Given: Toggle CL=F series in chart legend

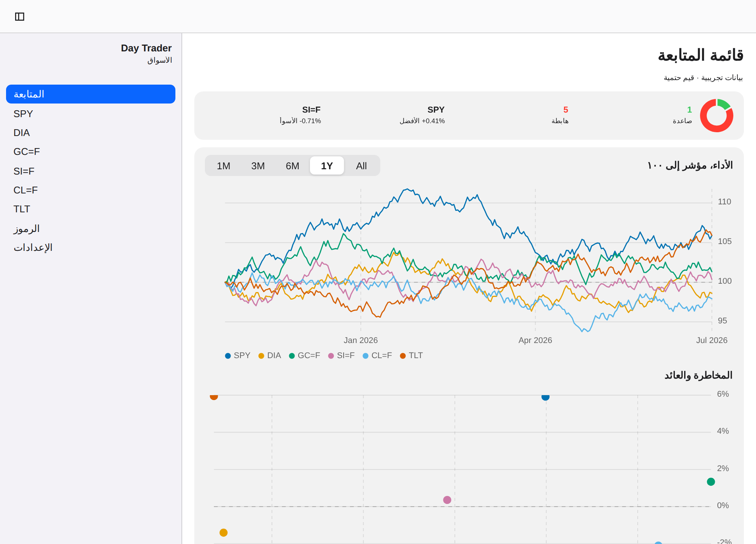Looking at the screenshot, I should click(x=377, y=355).
